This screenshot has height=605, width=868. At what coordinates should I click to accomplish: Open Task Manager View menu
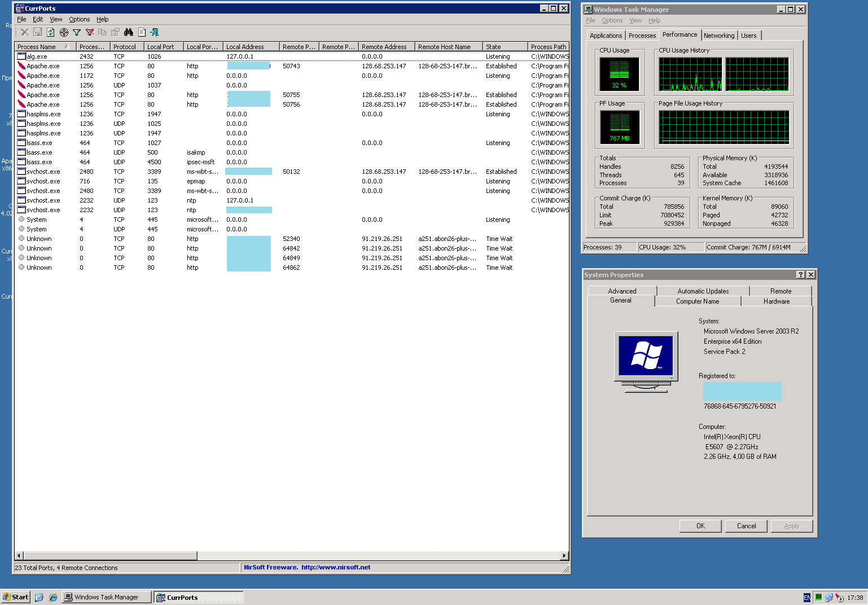click(x=635, y=20)
